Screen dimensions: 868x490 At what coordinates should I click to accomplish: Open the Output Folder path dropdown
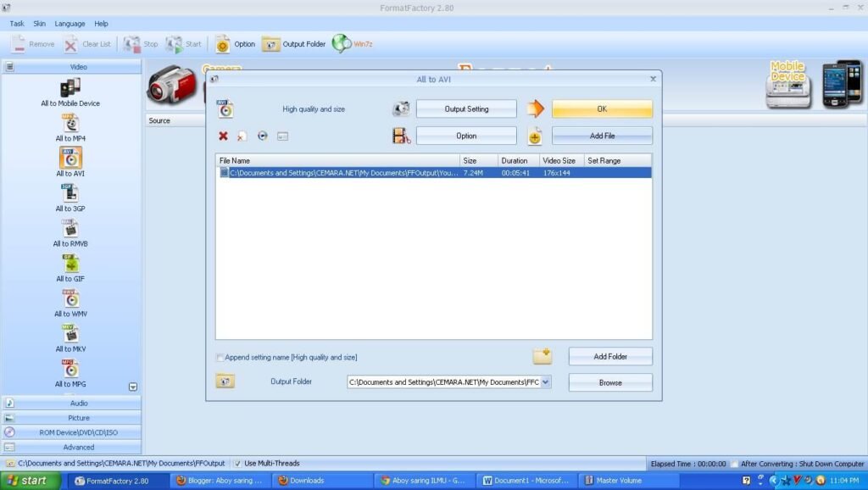[546, 382]
